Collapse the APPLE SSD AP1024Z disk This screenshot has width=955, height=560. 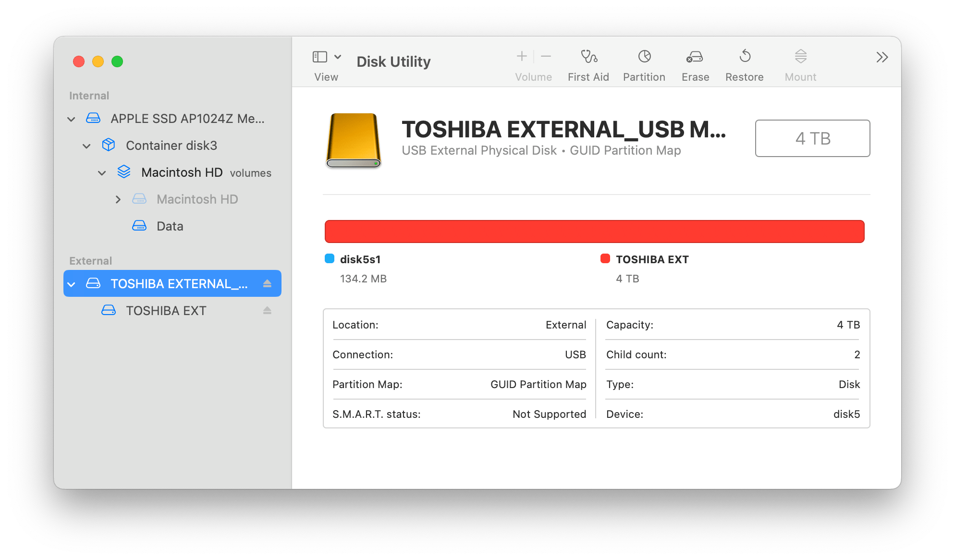click(x=71, y=119)
